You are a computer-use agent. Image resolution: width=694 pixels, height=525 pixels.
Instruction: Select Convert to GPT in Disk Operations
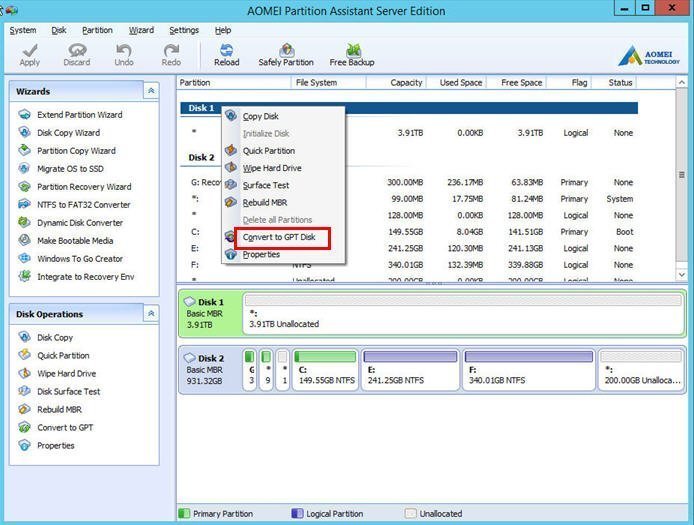(56, 428)
